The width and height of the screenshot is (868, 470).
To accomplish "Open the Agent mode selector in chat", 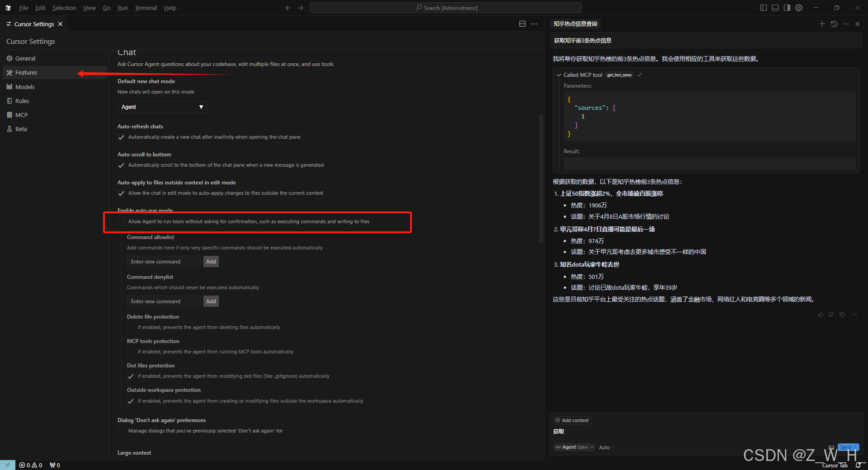I will [x=574, y=447].
